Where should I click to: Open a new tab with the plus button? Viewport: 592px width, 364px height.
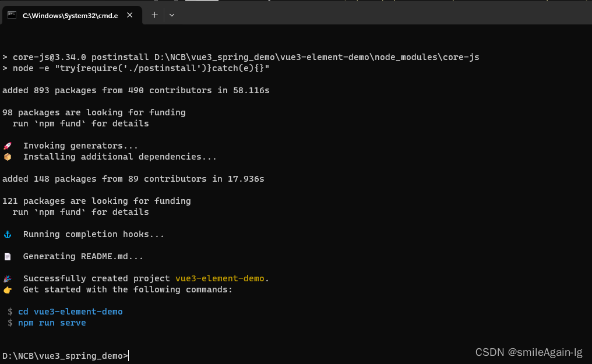[154, 15]
